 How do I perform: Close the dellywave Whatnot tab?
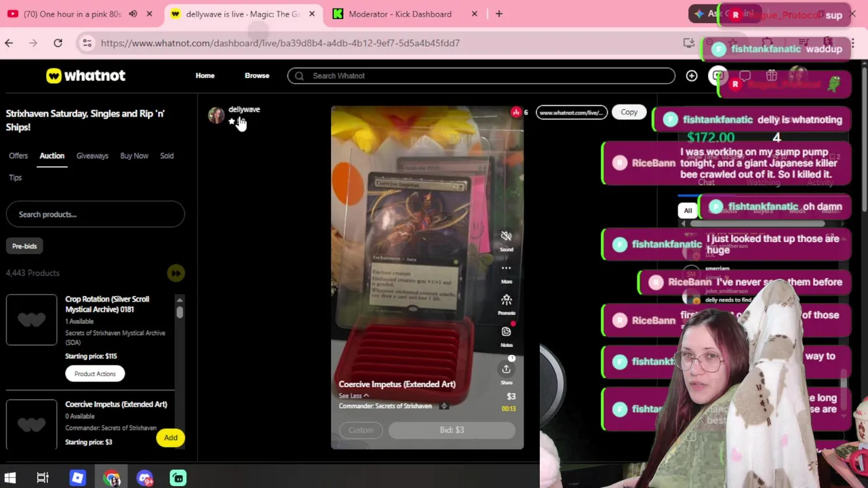tap(312, 14)
